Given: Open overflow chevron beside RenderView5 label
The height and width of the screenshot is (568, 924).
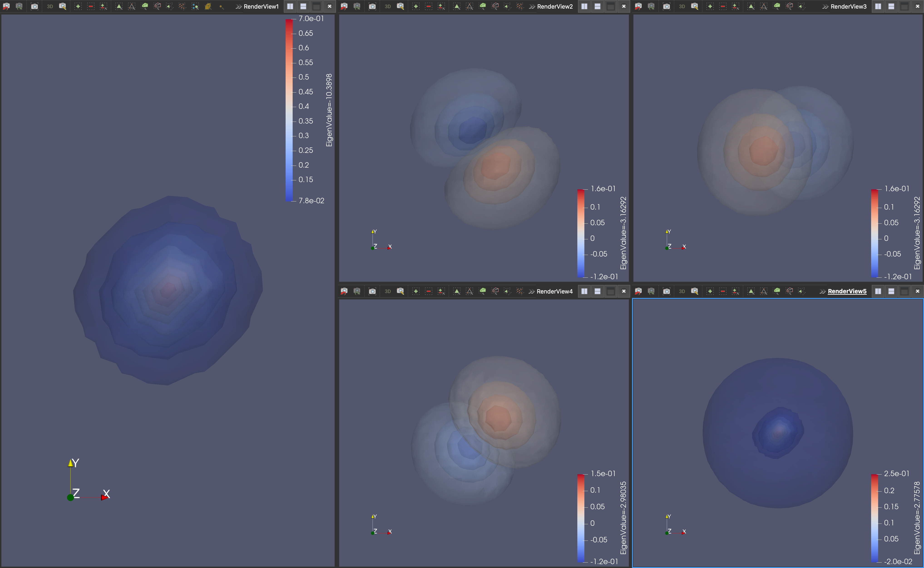Looking at the screenshot, I should coord(823,291).
